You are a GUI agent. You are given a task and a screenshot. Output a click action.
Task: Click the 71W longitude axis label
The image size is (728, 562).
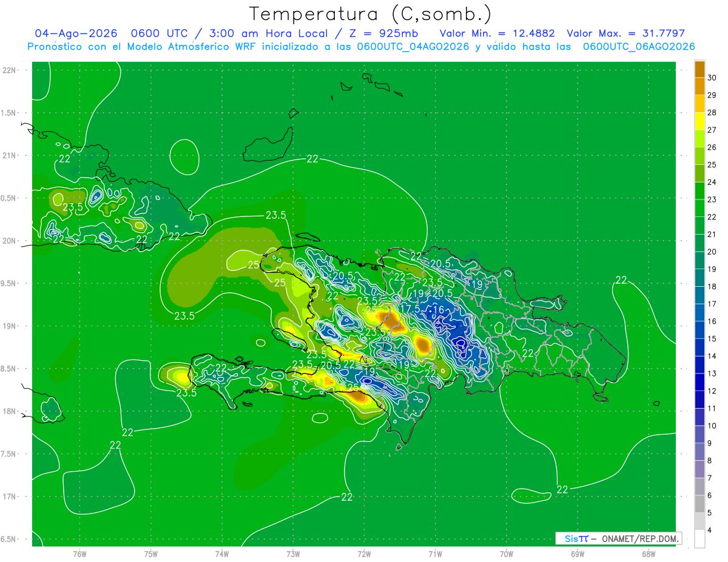(x=435, y=554)
